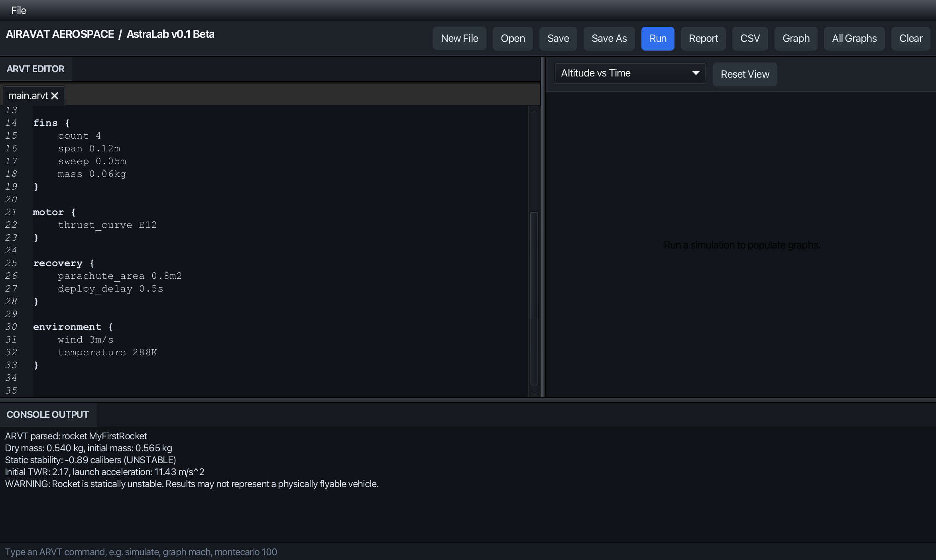Viewport: 936px width, 560px height.
Task: Click the line 'parachute_area 0.8m2'
Action: click(x=120, y=276)
